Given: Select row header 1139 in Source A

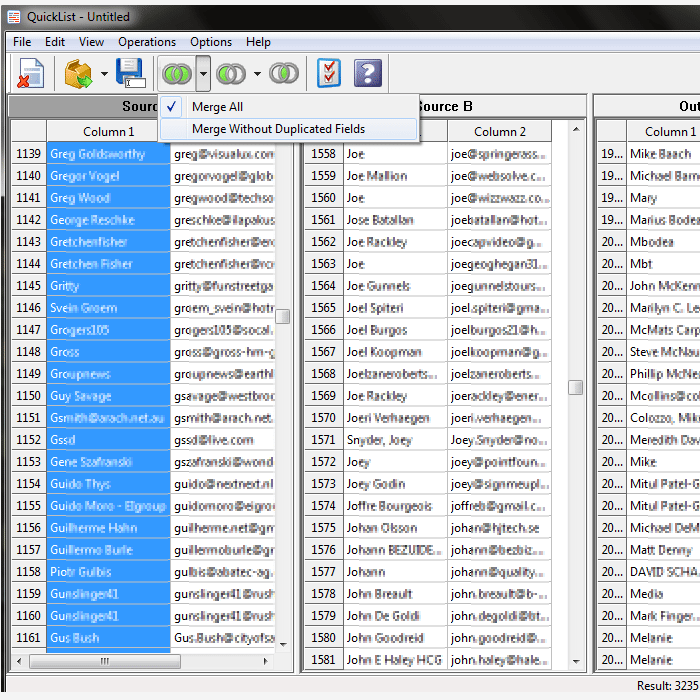Looking at the screenshot, I should [x=29, y=154].
